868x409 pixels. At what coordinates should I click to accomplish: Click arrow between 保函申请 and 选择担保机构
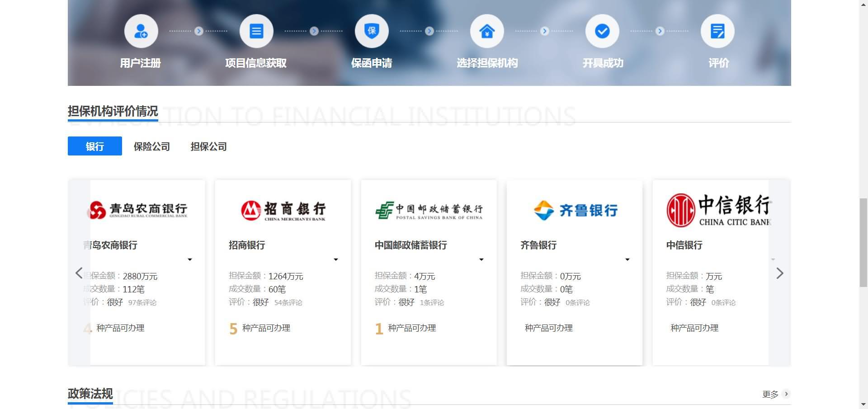pyautogui.click(x=429, y=31)
